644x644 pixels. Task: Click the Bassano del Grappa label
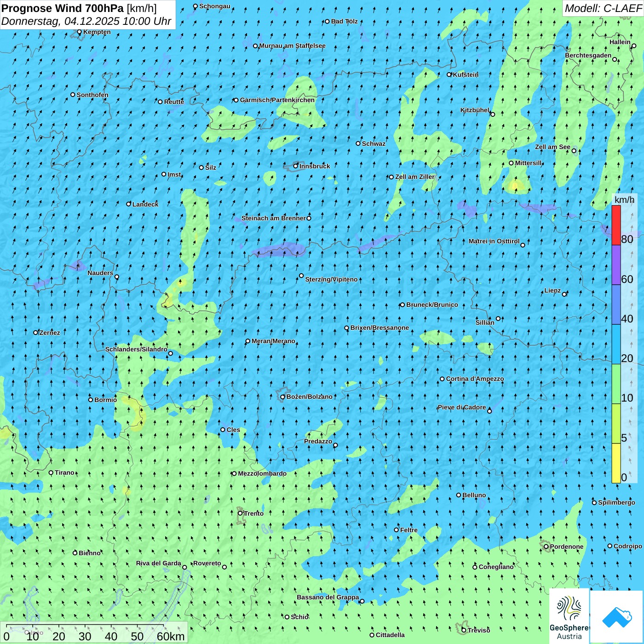328,597
